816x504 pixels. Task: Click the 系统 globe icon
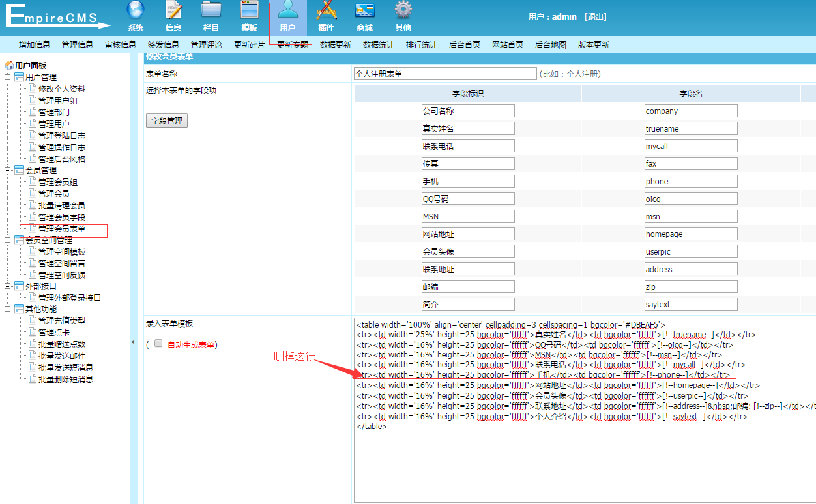tap(136, 11)
